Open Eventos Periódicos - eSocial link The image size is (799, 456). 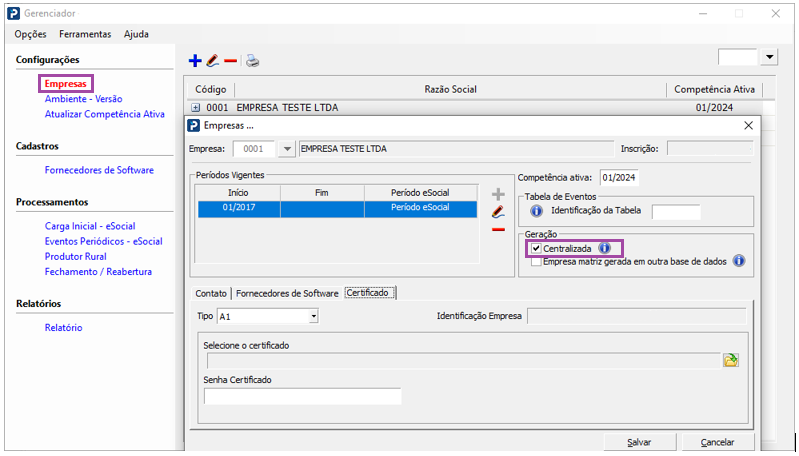click(103, 242)
